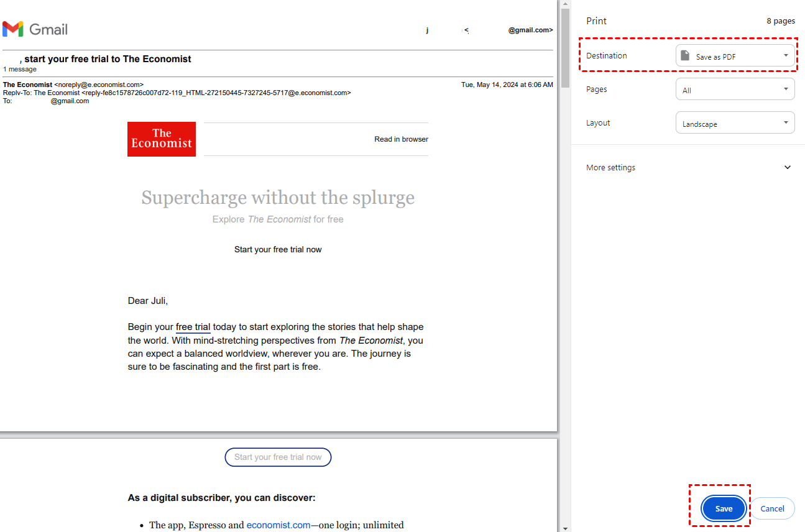Open the economist.com link
The width and height of the screenshot is (805, 532).
tap(278, 525)
